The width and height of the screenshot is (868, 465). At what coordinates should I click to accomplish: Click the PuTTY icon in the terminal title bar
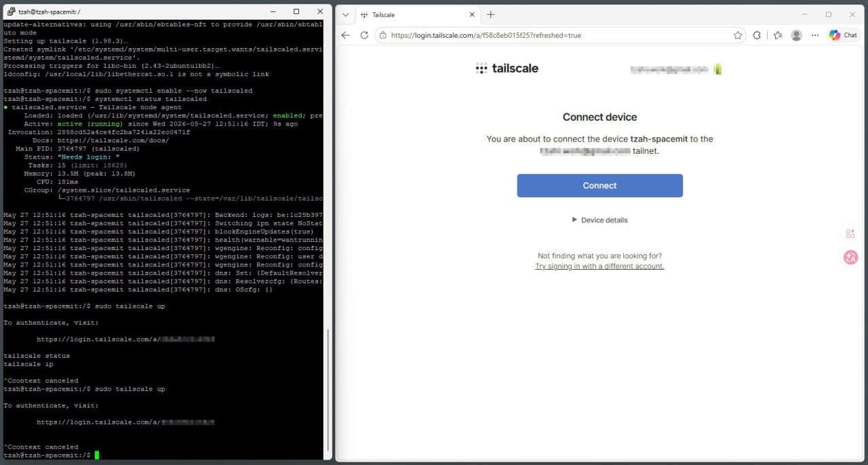click(11, 12)
